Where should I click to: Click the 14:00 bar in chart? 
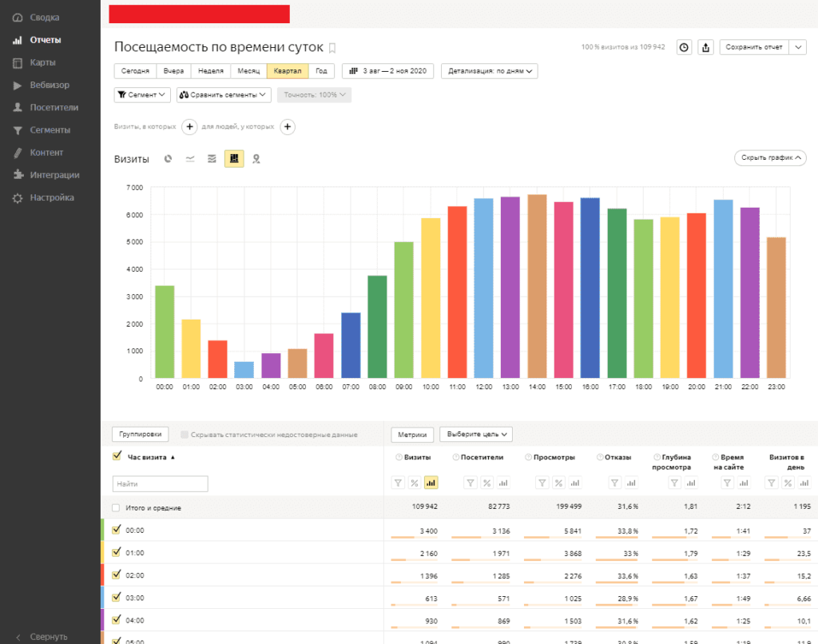537,286
